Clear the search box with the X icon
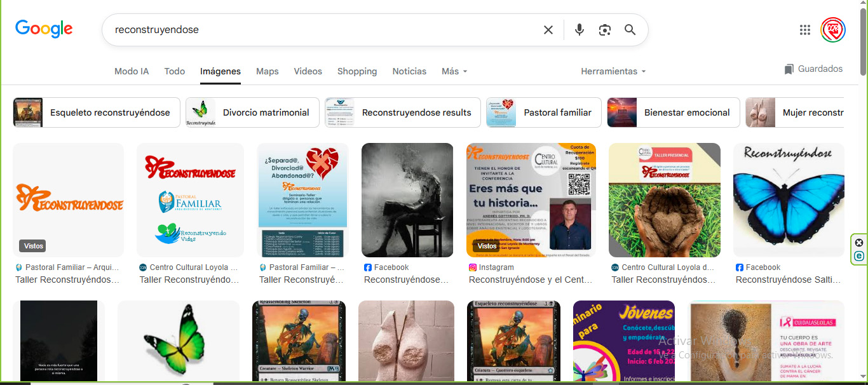Image resolution: width=868 pixels, height=385 pixels. pos(548,30)
